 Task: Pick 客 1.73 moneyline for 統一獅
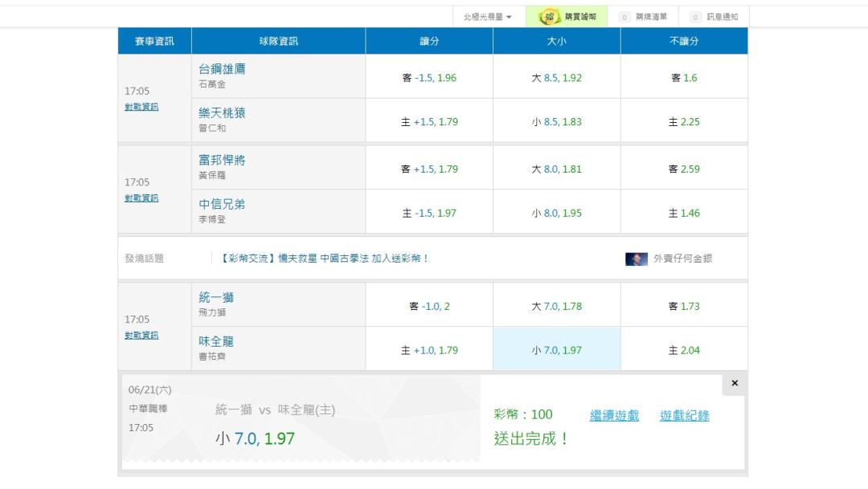[684, 307]
